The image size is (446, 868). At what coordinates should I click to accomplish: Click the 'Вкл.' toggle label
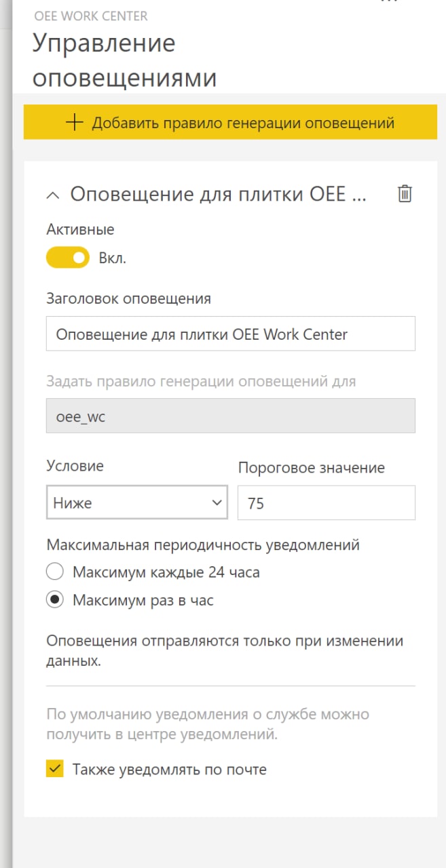click(113, 258)
